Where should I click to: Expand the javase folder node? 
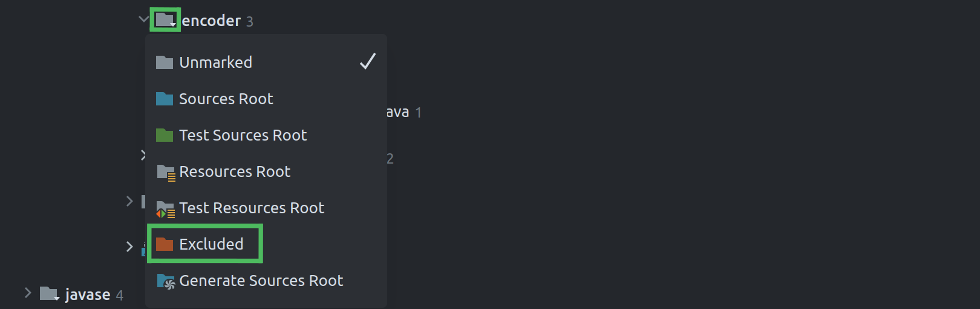(28, 293)
